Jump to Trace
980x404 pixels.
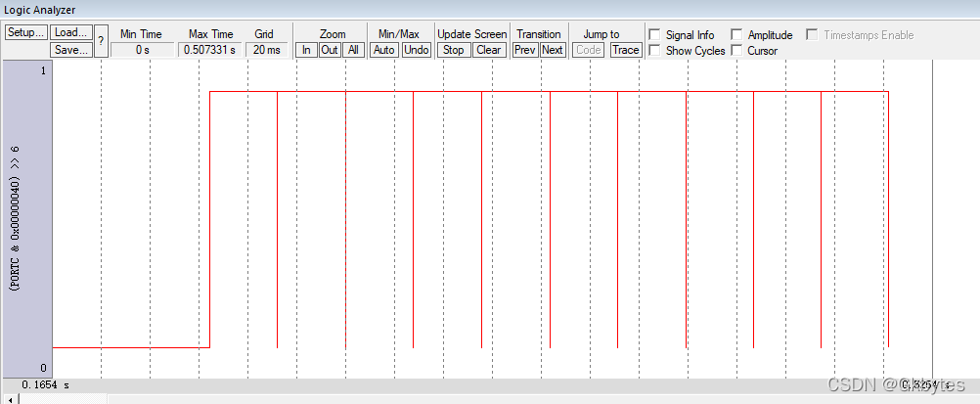point(625,50)
